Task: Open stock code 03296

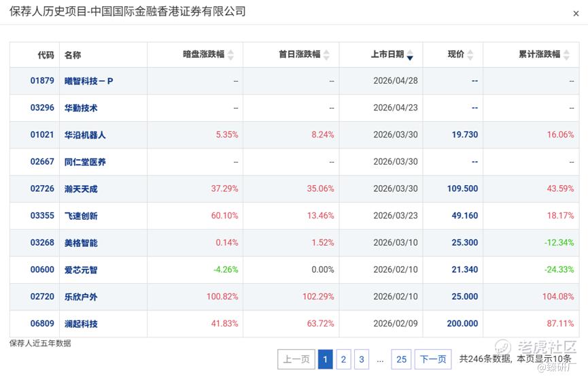Action: (x=42, y=107)
